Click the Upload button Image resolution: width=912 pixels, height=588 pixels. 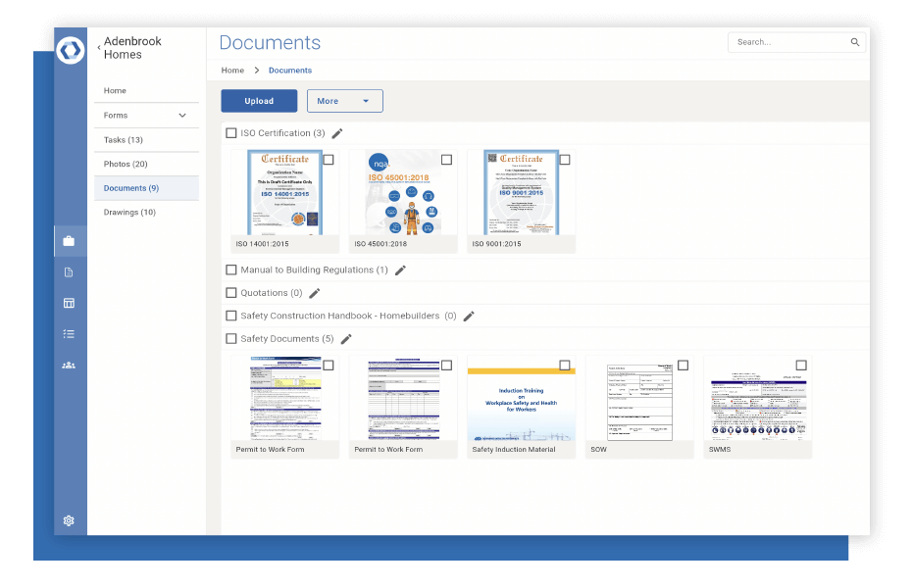[x=258, y=100]
